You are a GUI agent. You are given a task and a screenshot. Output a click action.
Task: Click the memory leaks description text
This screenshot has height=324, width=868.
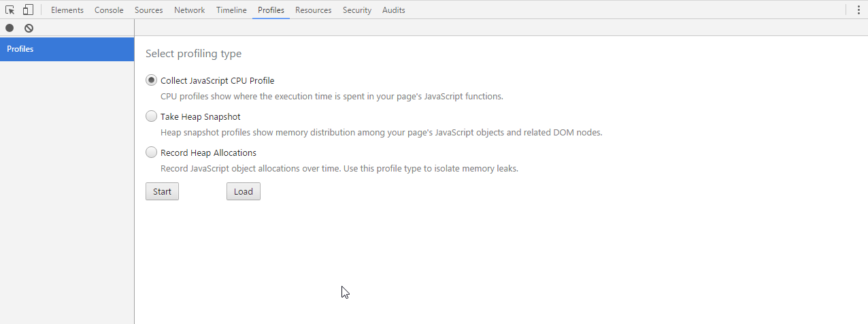339,168
